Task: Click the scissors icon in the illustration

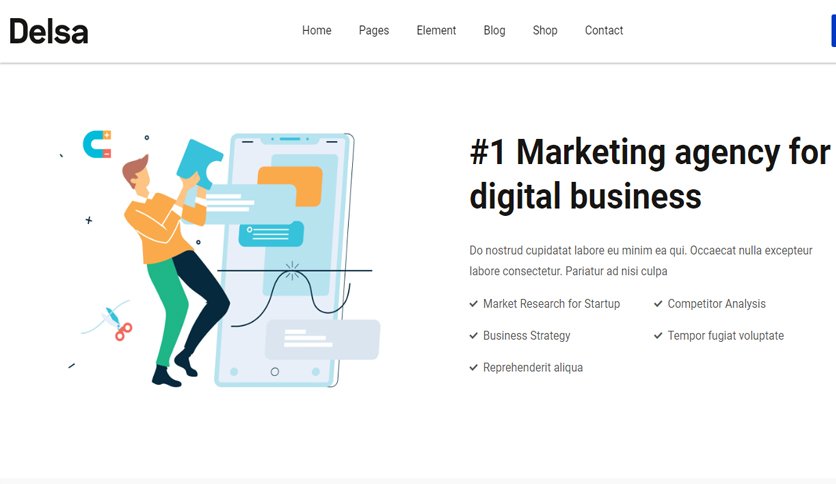Action: pos(118,325)
